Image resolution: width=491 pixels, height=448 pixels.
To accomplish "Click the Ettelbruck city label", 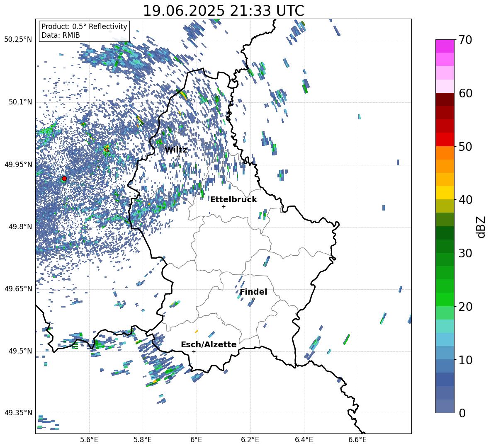I will pos(233,199).
